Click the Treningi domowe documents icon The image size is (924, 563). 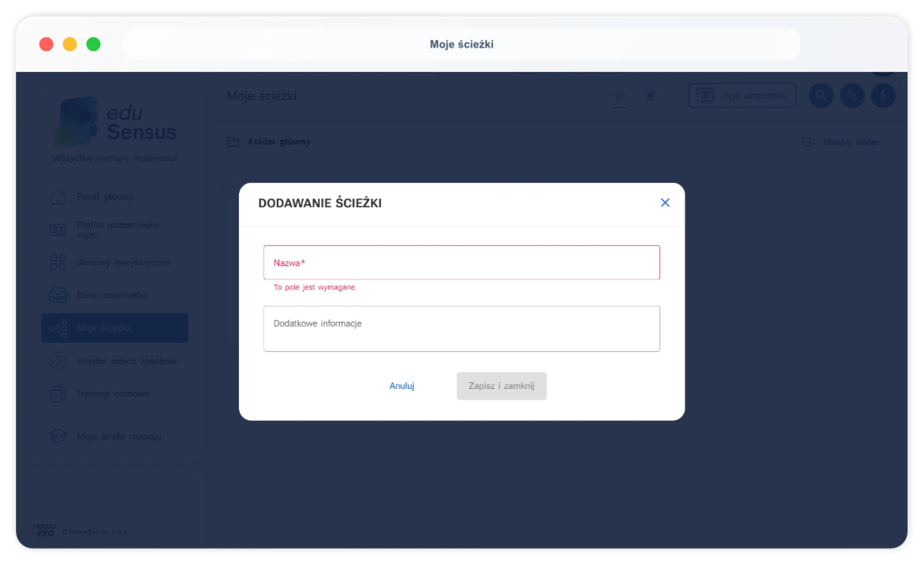tap(58, 394)
